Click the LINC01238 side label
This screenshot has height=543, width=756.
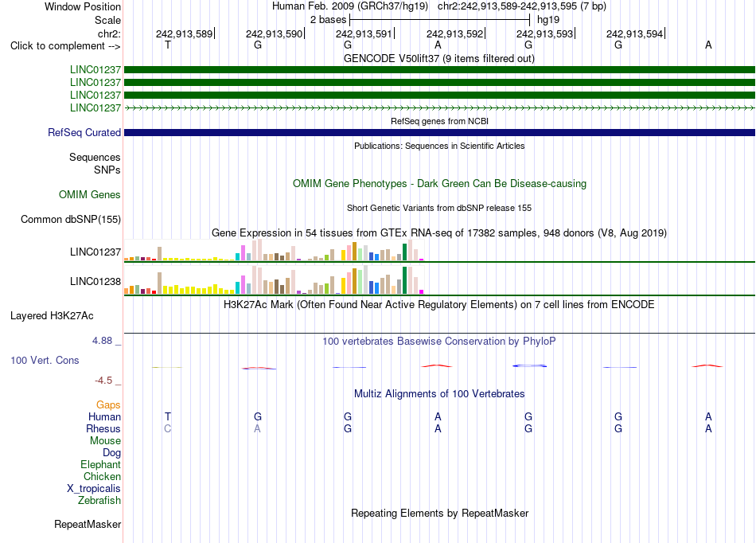[95, 281]
